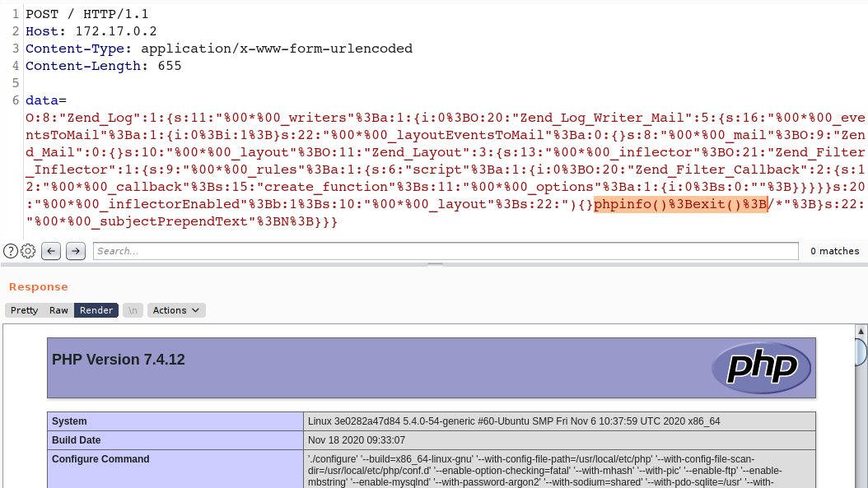The width and height of the screenshot is (868, 488).
Task: Open search settings gear icon
Action: coord(28,251)
